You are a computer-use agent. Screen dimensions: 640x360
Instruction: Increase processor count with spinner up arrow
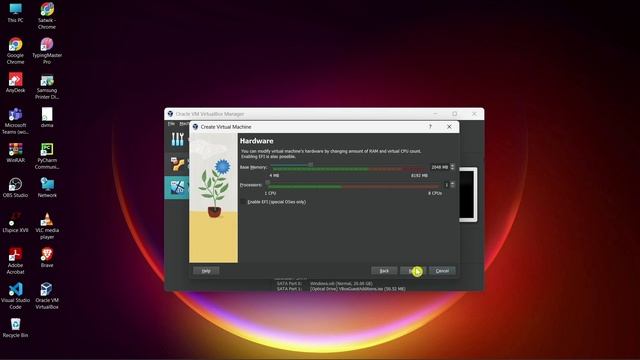click(x=452, y=183)
